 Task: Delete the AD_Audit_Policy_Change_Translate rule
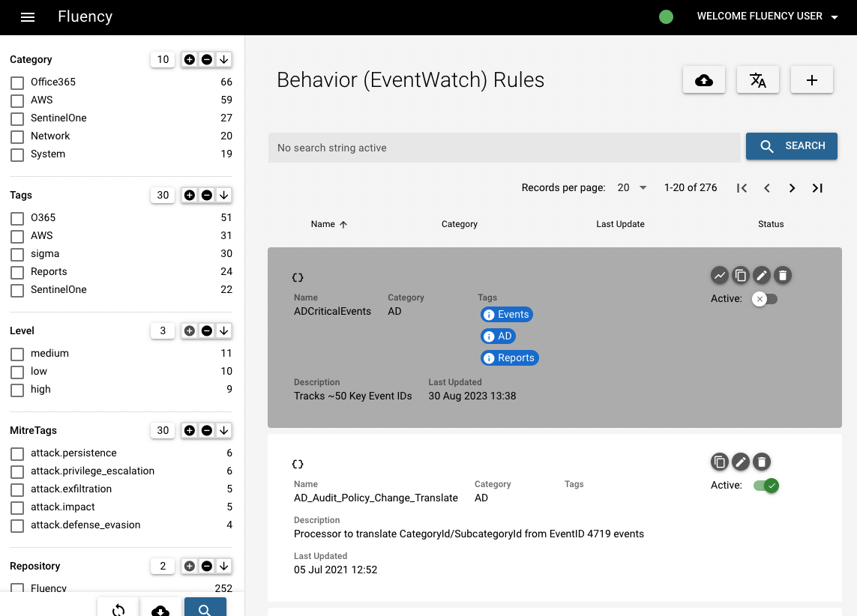click(761, 462)
